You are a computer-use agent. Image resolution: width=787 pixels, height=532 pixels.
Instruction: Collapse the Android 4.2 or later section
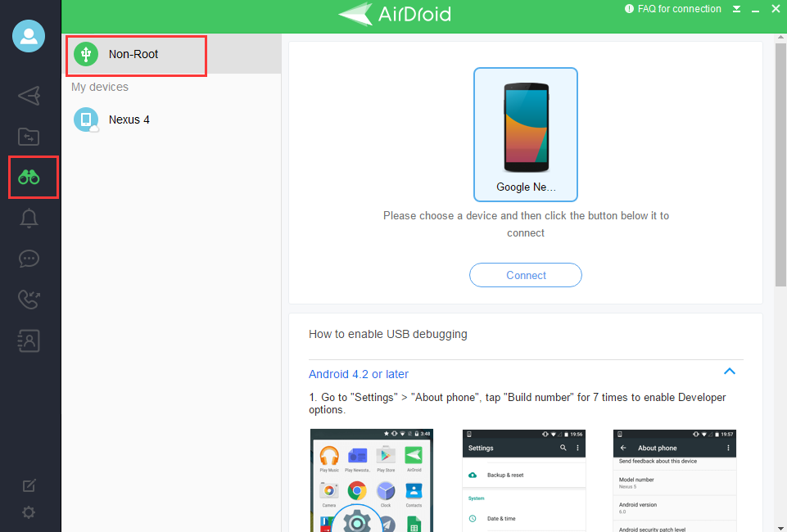click(x=730, y=372)
